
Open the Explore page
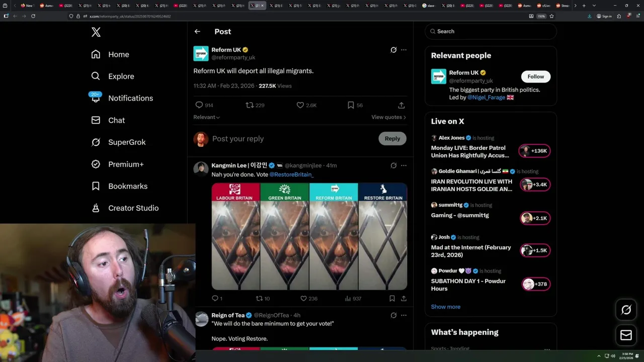113,76
